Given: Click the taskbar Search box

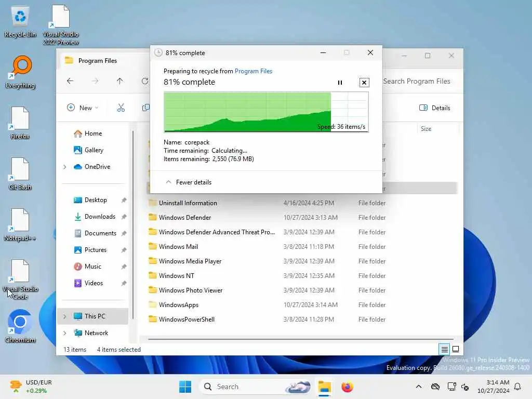Looking at the screenshot, I should pyautogui.click(x=255, y=387).
